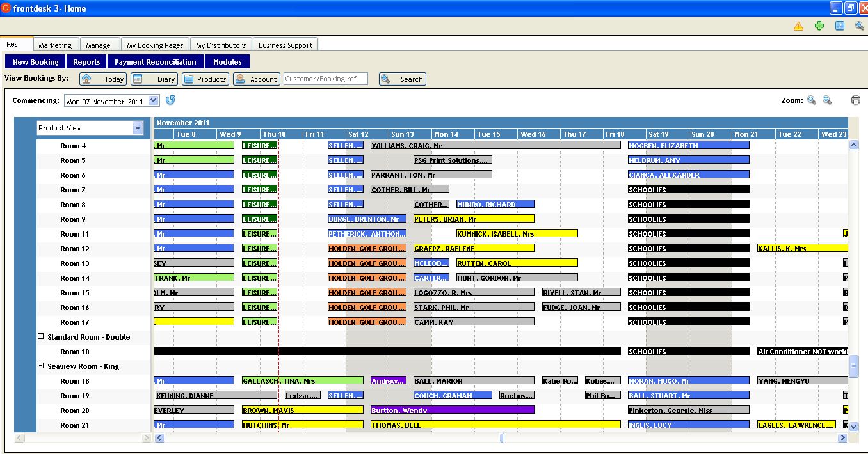Select the SCHOOLIES booking in Room 10
The image size is (868, 454).
click(688, 351)
